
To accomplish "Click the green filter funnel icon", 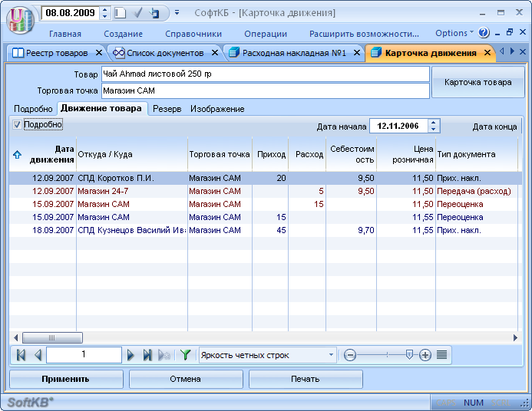I will click(x=185, y=355).
